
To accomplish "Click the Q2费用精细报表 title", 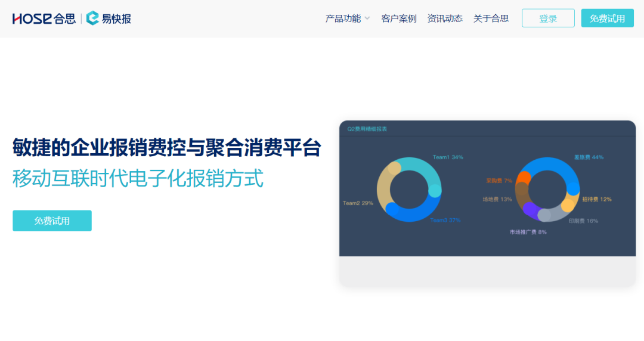I will [x=367, y=129].
